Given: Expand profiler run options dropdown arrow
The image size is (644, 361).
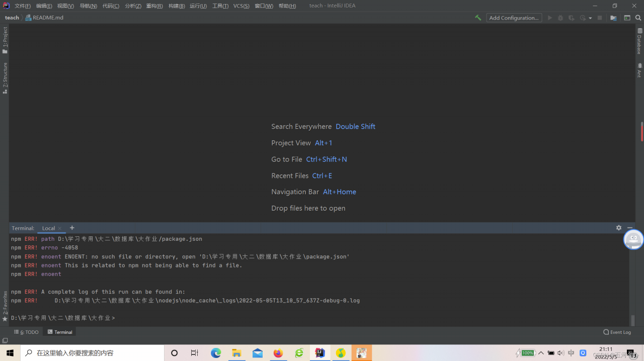Looking at the screenshot, I should [x=590, y=18].
